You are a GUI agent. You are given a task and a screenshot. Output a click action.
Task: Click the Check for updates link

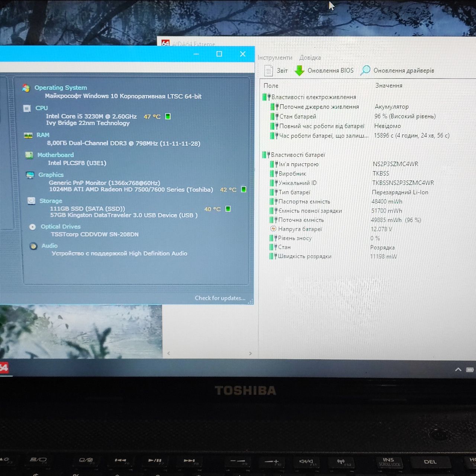(220, 298)
